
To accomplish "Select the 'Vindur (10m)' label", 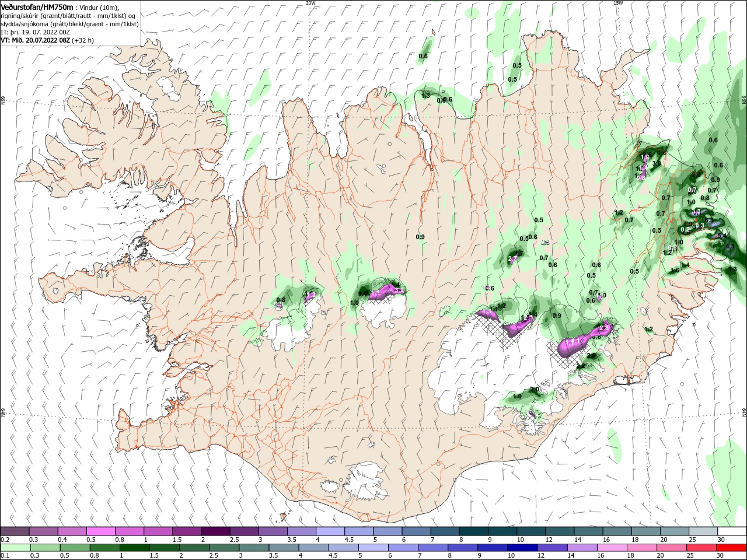I will [x=99, y=7].
